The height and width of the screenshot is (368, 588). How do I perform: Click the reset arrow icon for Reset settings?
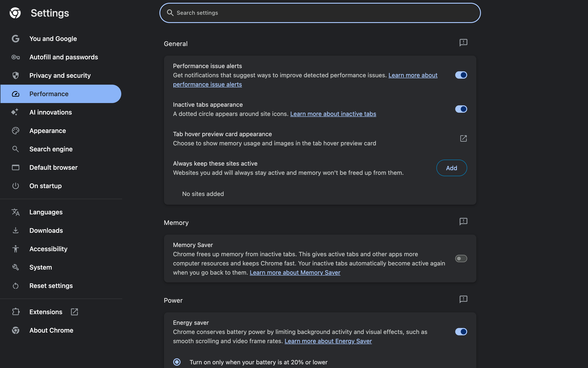16,286
